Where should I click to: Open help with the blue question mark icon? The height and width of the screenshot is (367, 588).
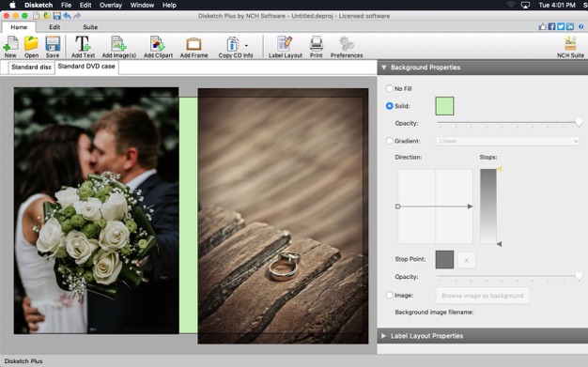580,26
